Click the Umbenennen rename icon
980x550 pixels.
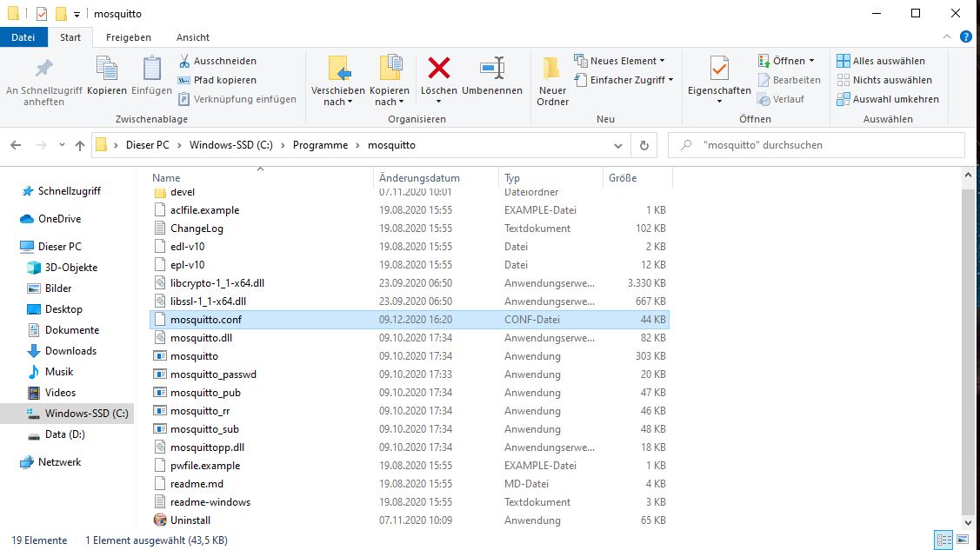pyautogui.click(x=492, y=69)
